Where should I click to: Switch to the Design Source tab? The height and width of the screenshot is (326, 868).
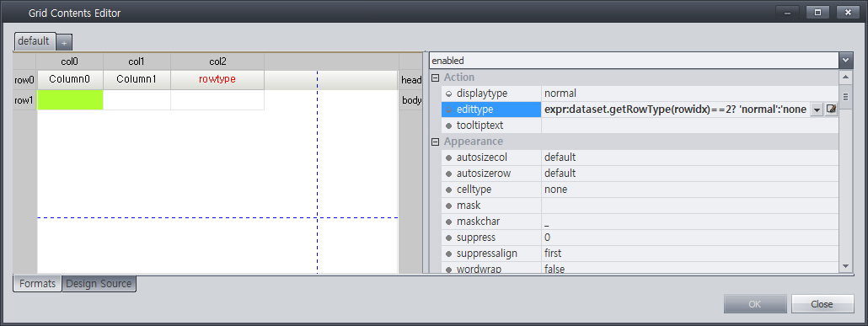(x=99, y=284)
